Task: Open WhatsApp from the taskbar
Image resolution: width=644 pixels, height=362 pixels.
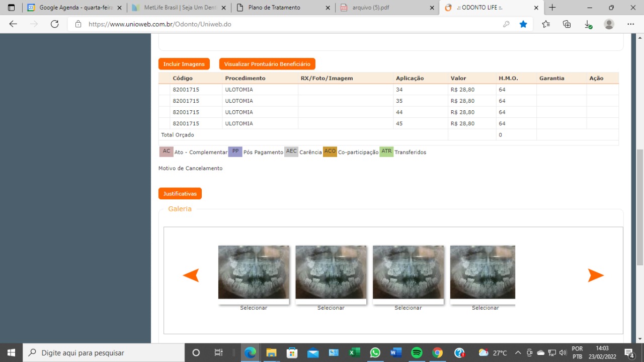Action: (x=375, y=352)
